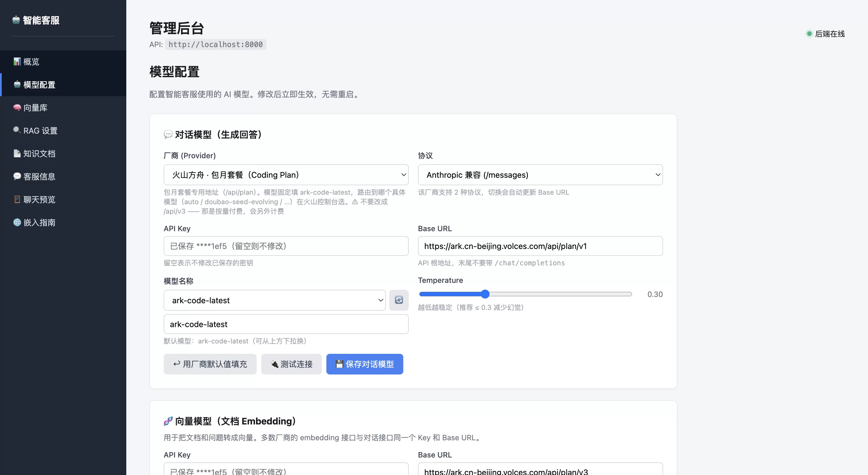Click the 向量模型 API Key field
Screen dimensions: 868x475
pyautogui.click(x=286, y=469)
